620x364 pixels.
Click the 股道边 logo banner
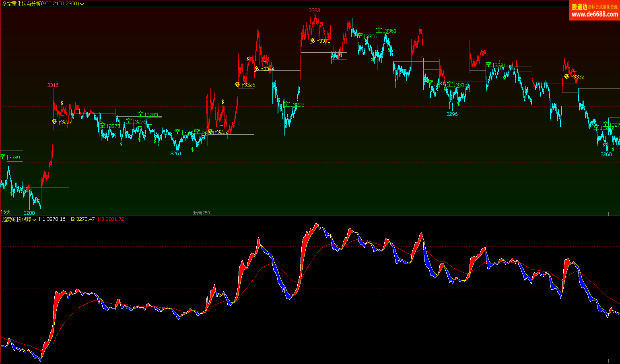tap(579, 7)
